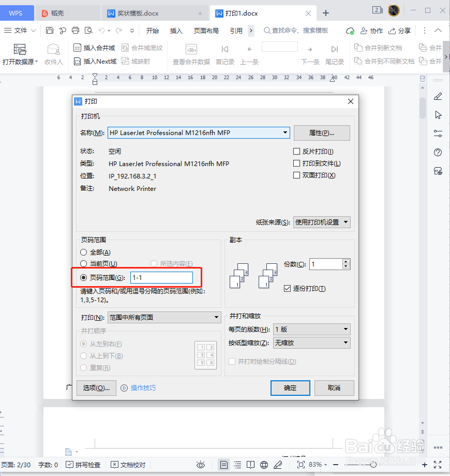Click 份数(C) copies input field
450x476 pixels.
[326, 264]
